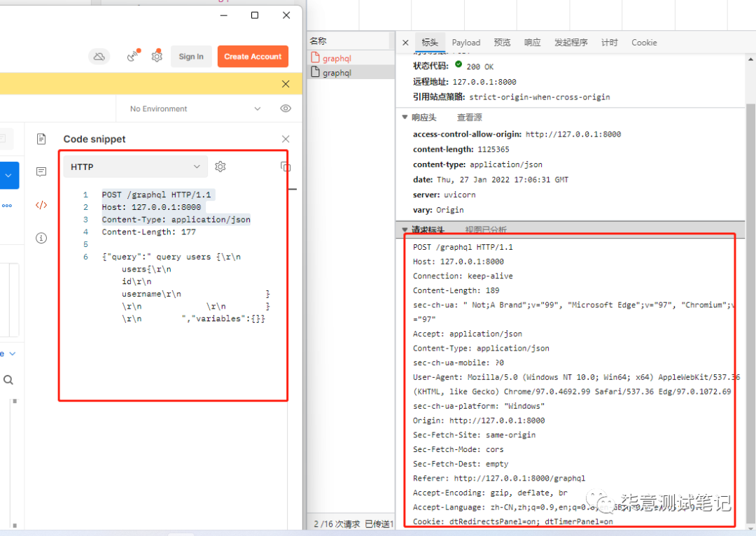Click 查看源 link for response headers
Image resolution: width=756 pixels, height=536 pixels.
click(x=470, y=118)
